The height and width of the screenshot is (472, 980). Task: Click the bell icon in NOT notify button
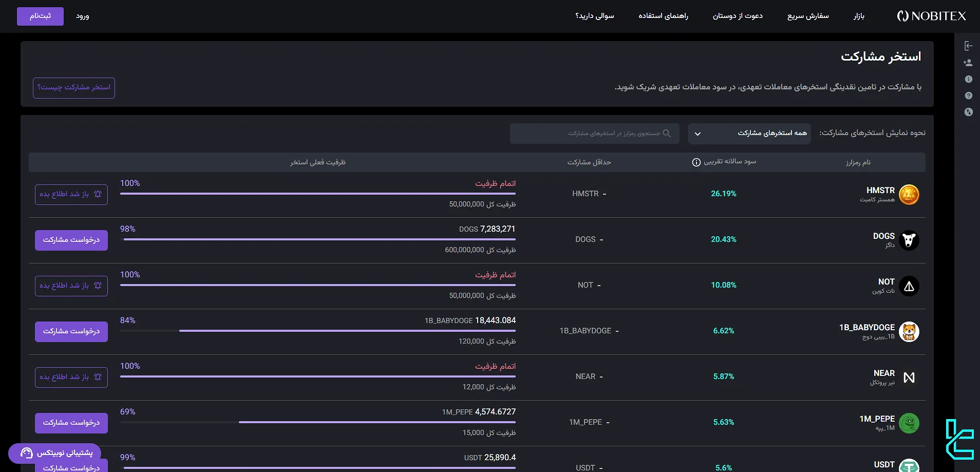coord(98,286)
